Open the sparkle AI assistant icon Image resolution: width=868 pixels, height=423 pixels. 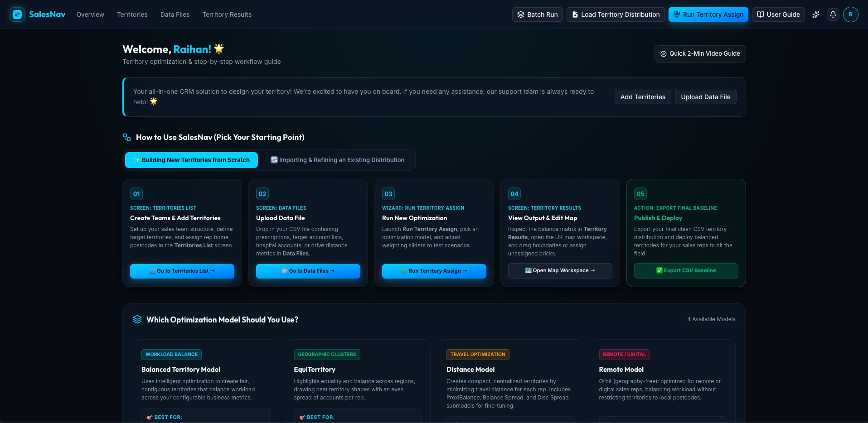coord(816,14)
